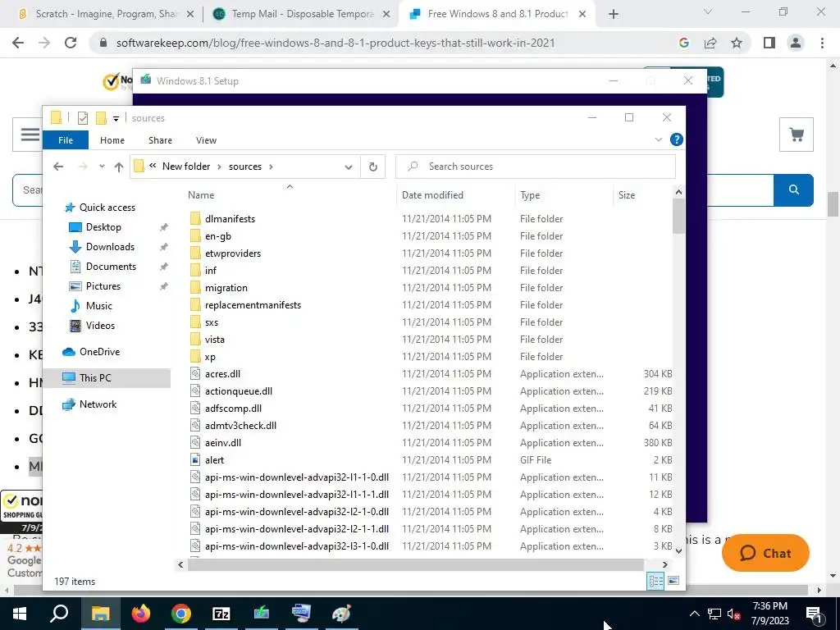Click blue search magnifier on SoftwareKeep page
The height and width of the screenshot is (630, 840).
794,189
